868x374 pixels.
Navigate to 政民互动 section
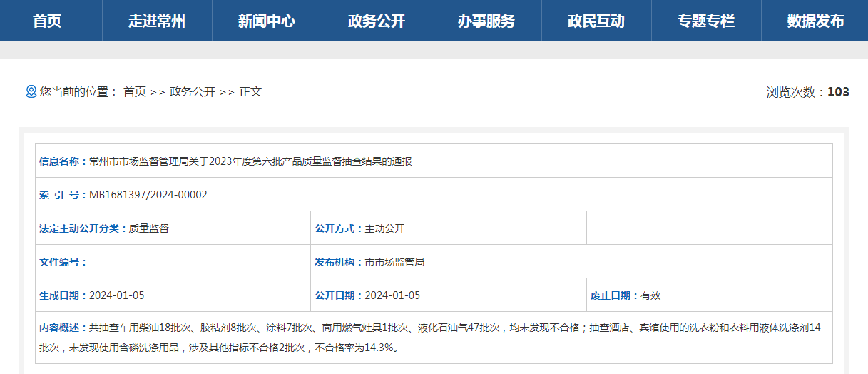tap(596, 21)
